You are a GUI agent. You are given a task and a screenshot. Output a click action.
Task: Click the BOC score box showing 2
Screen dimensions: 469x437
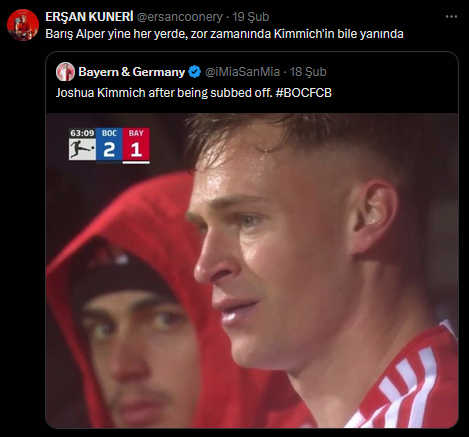coord(109,145)
